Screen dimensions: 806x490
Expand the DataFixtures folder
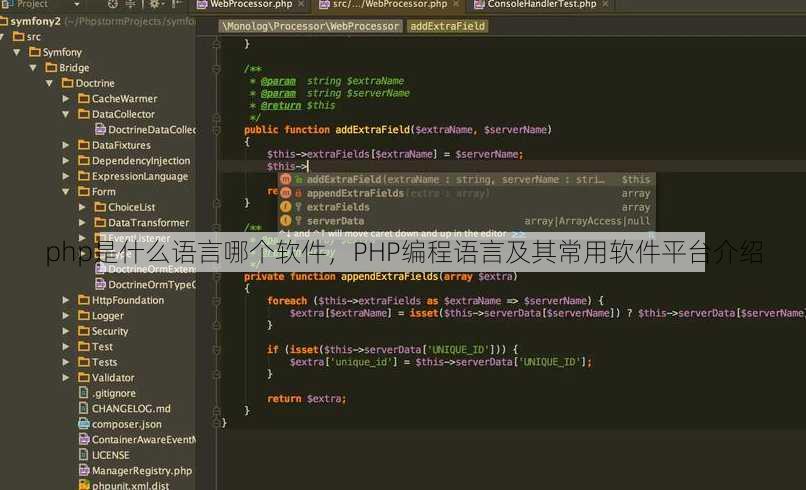tap(66, 146)
